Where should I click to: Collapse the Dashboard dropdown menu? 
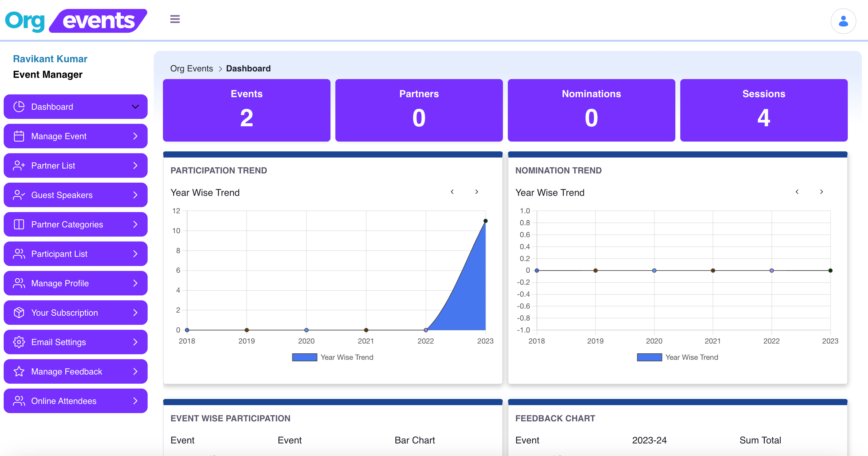tap(135, 107)
